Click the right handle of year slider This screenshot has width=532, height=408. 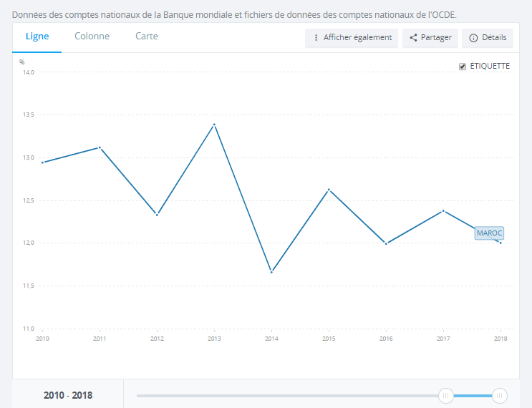click(x=500, y=395)
